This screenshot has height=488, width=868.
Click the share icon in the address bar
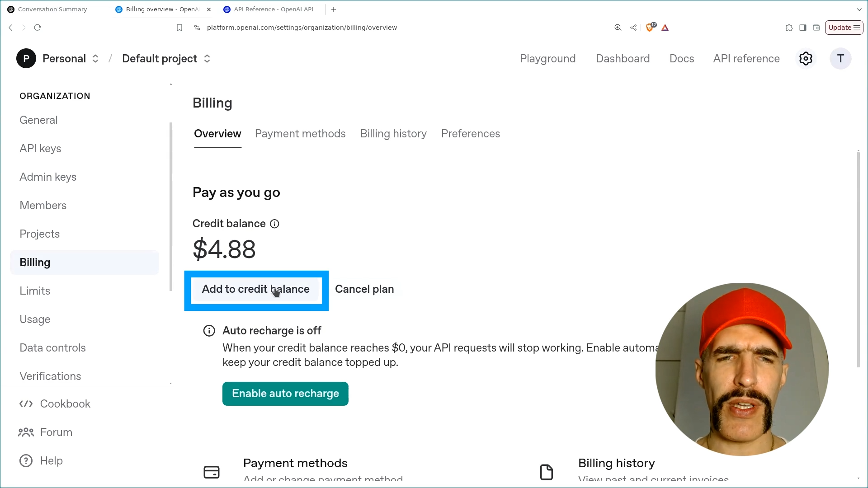click(633, 28)
